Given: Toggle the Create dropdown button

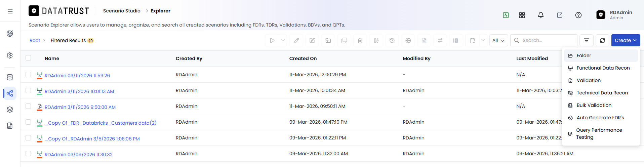Looking at the screenshot, I should (626, 40).
